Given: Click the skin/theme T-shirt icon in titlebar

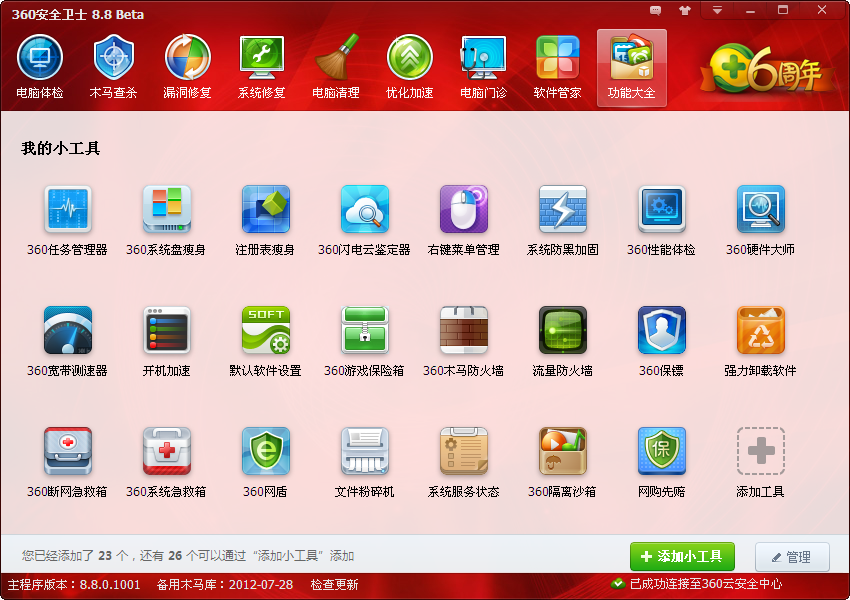Looking at the screenshot, I should tap(685, 11).
